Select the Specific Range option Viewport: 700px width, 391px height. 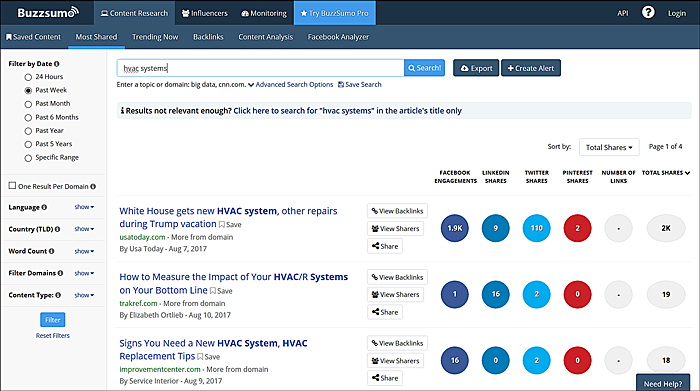[28, 158]
